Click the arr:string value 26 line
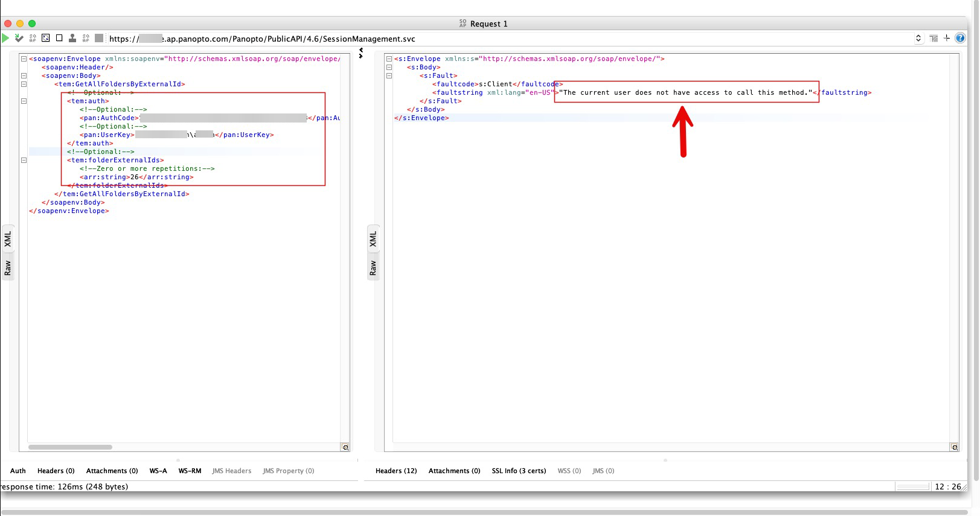Image resolution: width=980 pixels, height=516 pixels. click(136, 177)
